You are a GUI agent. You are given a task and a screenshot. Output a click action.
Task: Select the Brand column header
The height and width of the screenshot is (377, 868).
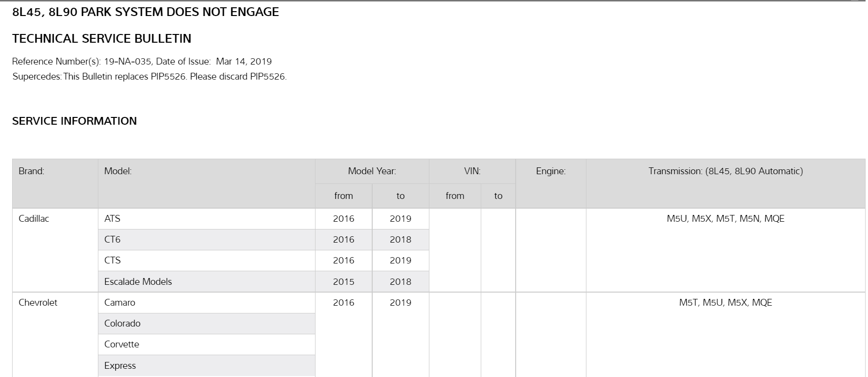click(x=32, y=171)
